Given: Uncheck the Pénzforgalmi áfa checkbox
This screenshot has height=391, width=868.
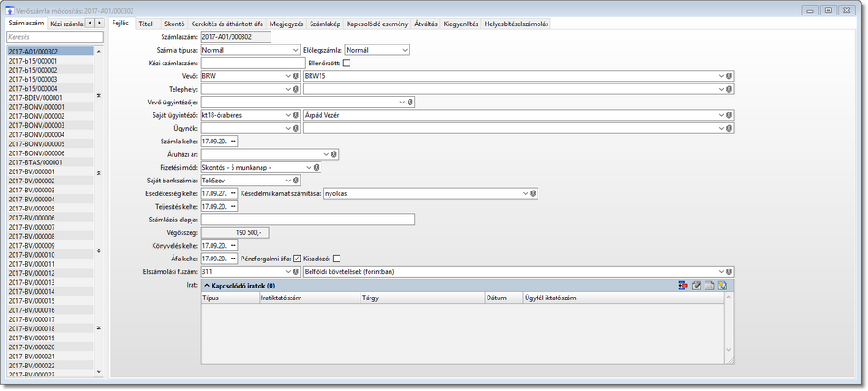Looking at the screenshot, I should tap(297, 259).
